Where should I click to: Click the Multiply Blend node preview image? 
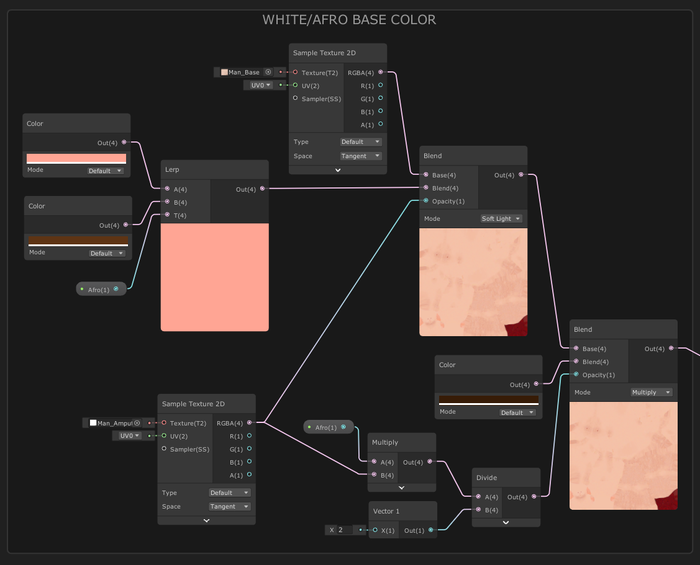624,456
